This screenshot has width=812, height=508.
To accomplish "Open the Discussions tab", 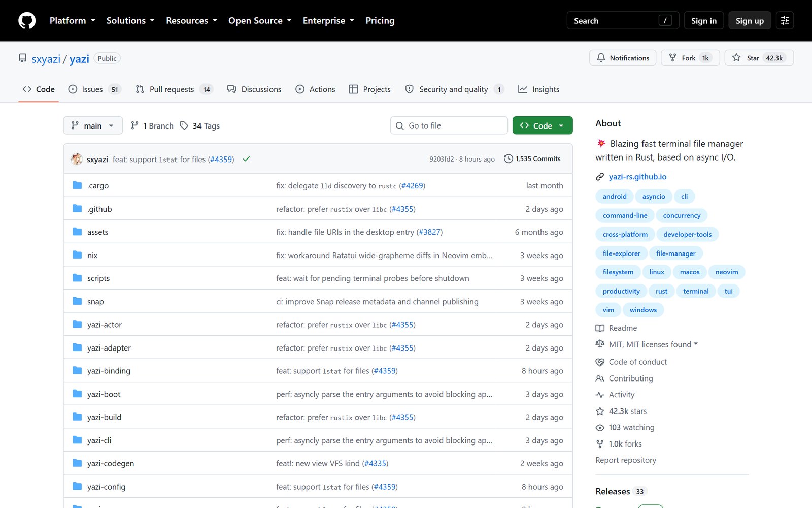I will [254, 89].
